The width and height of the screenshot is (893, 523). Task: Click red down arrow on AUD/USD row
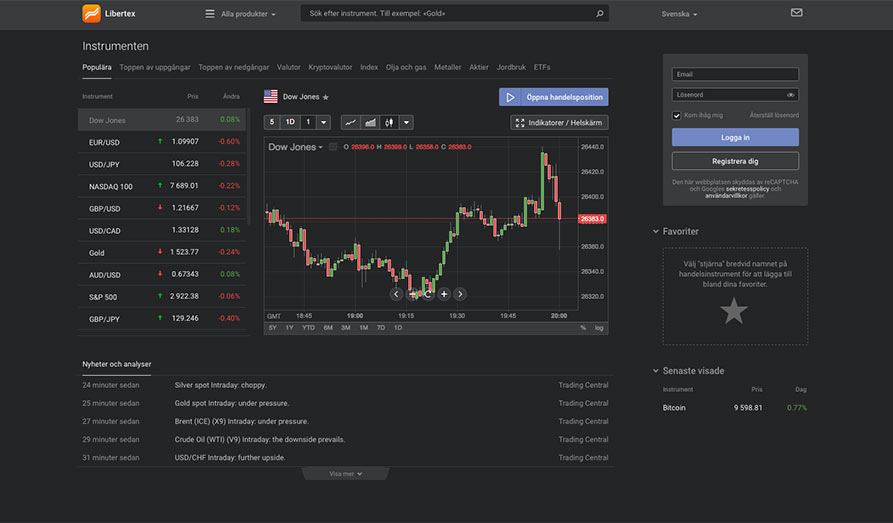coord(160,273)
